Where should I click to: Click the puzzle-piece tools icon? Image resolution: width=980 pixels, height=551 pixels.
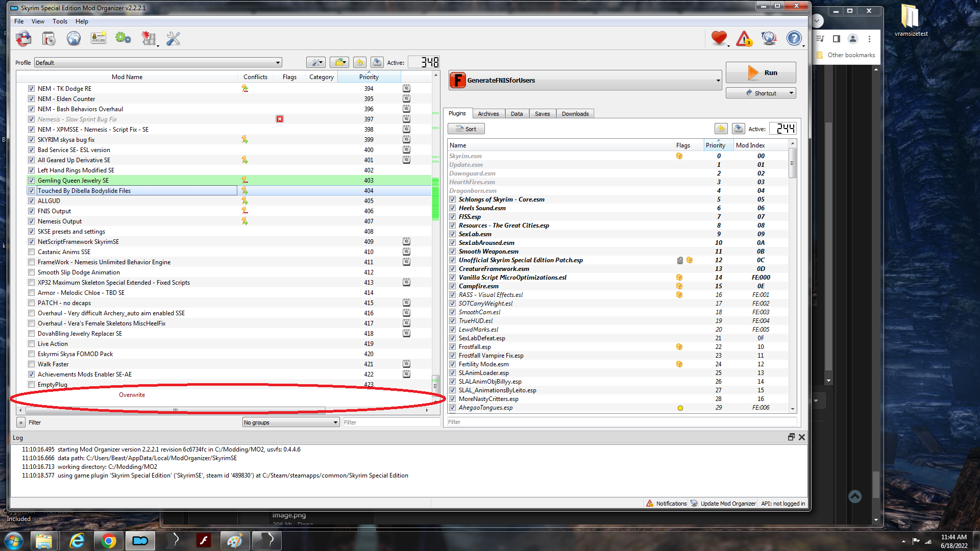(149, 39)
